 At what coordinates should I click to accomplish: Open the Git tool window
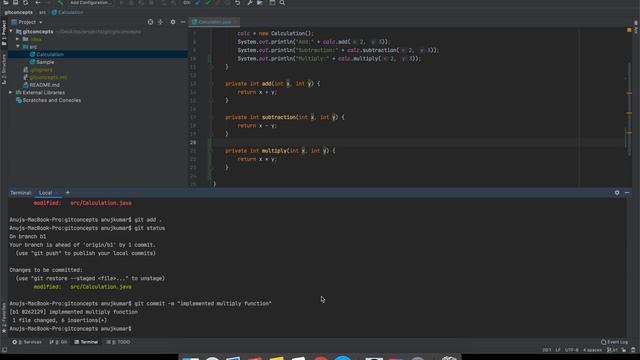point(58,342)
